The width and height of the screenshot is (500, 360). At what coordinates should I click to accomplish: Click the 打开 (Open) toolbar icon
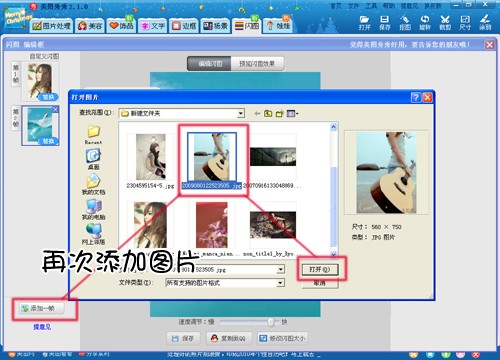coord(364,23)
